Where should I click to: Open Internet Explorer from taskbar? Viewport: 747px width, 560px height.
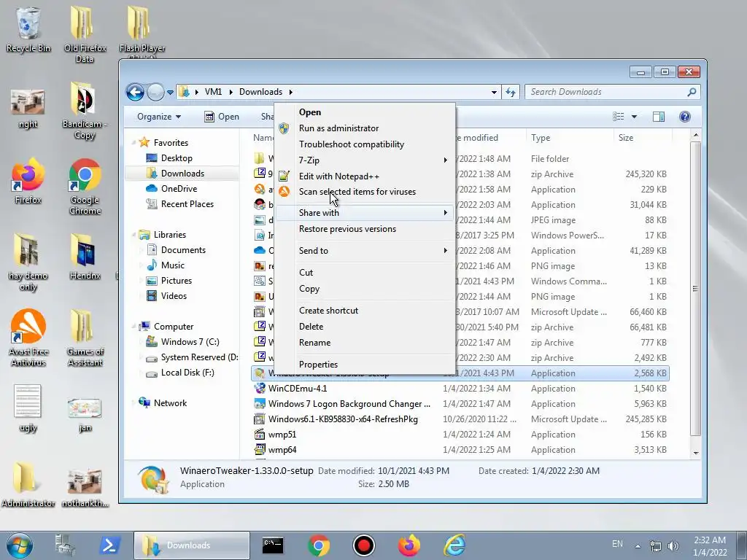(454, 545)
